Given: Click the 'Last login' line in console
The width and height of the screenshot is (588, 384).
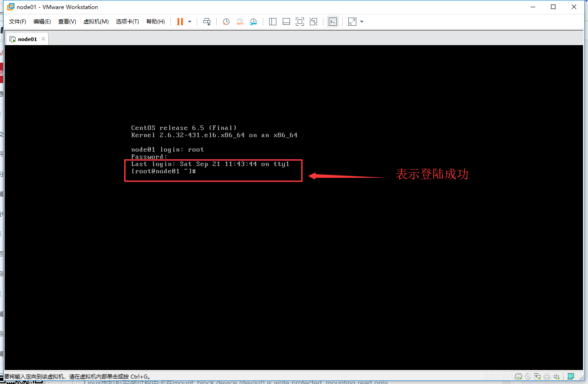Looking at the screenshot, I should tap(210, 164).
